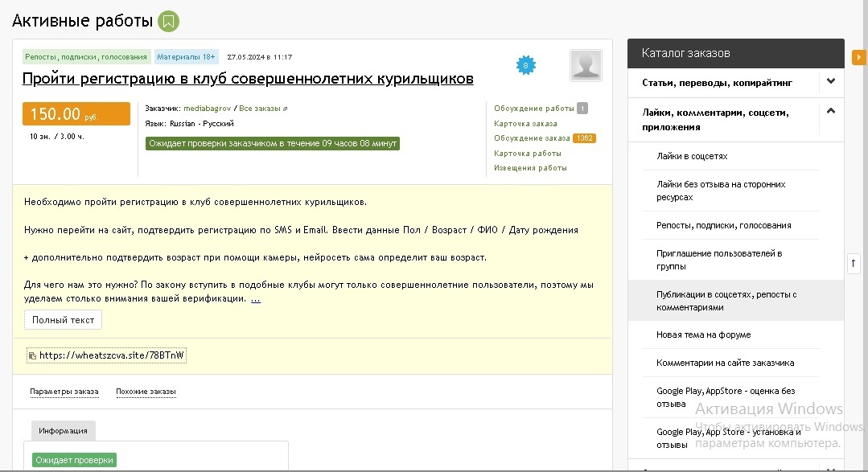Image resolution: width=868 pixels, height=472 pixels.
Task: Expand the «Статьи, переводы, копирайтинг» category
Action: click(831, 82)
